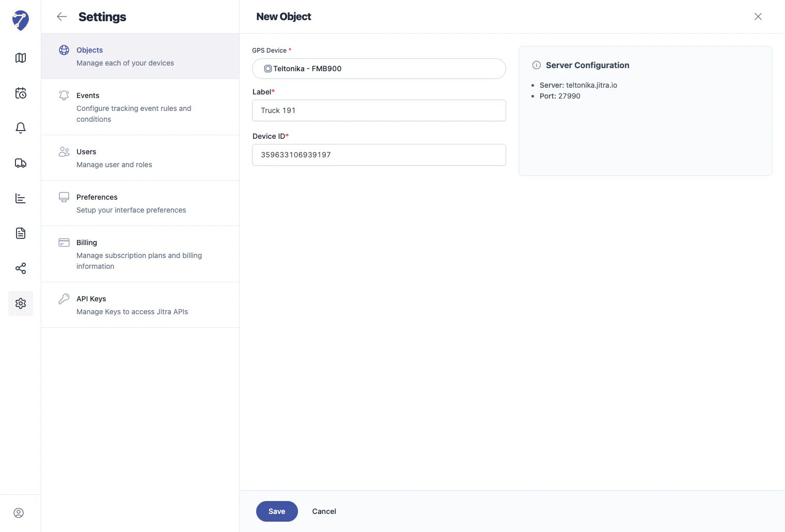The height and width of the screenshot is (532, 785).
Task: Click the info icon in Server Configuration
Action: coord(537,65)
